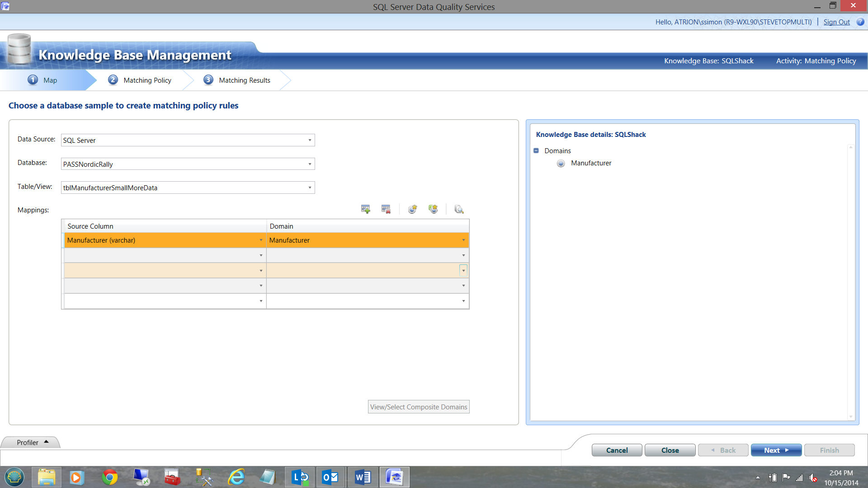Go to the Matching Results step

pos(244,80)
